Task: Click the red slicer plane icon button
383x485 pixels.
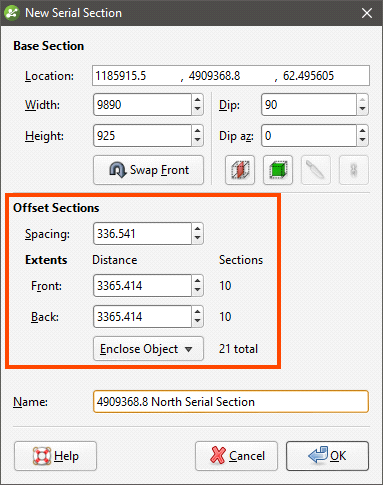Action: tap(240, 170)
